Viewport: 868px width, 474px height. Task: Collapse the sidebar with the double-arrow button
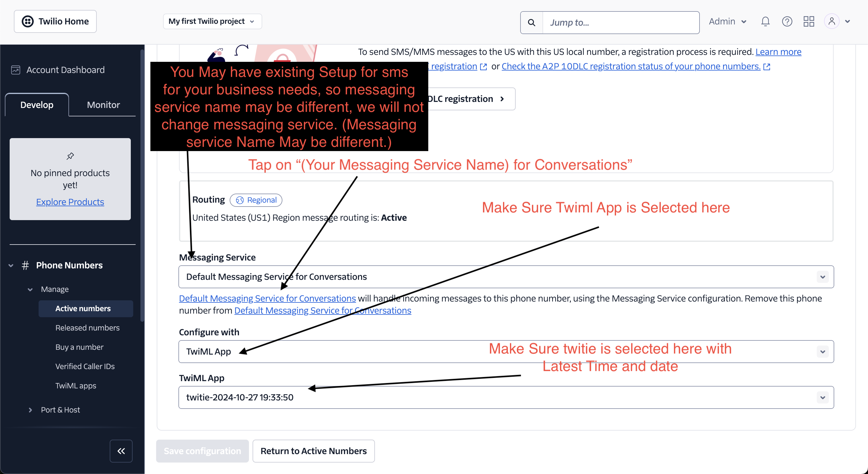pyautogui.click(x=121, y=451)
